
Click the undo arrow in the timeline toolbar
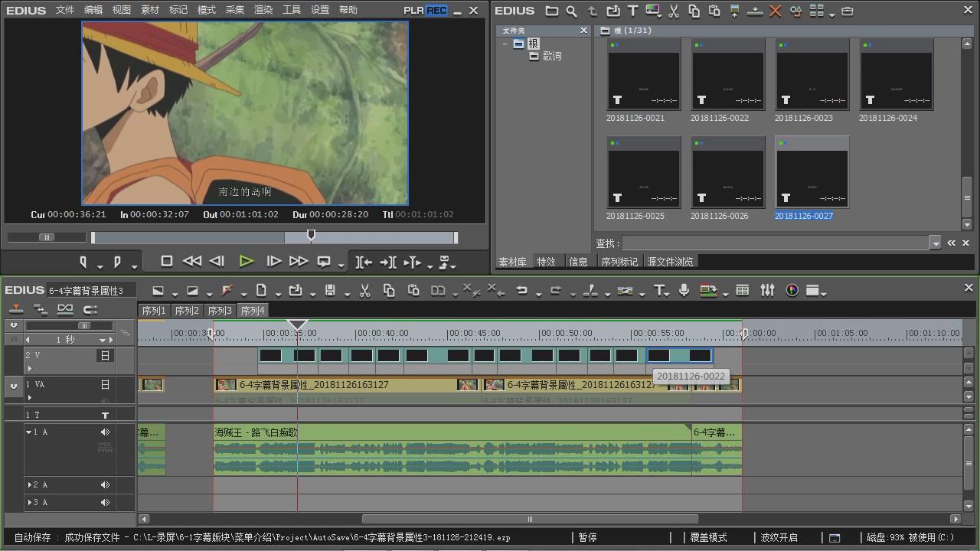click(x=521, y=290)
